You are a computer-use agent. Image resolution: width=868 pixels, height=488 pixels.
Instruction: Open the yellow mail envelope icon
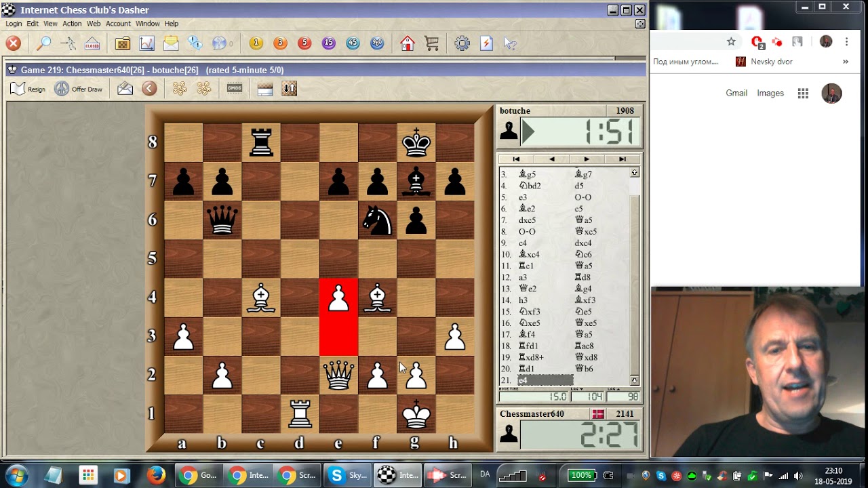point(171,43)
